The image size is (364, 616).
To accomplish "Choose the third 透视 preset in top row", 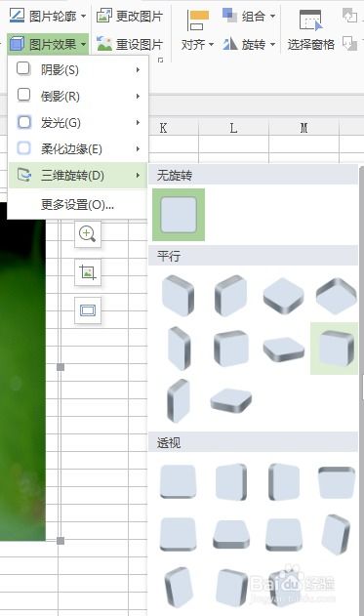I will 284,481.
